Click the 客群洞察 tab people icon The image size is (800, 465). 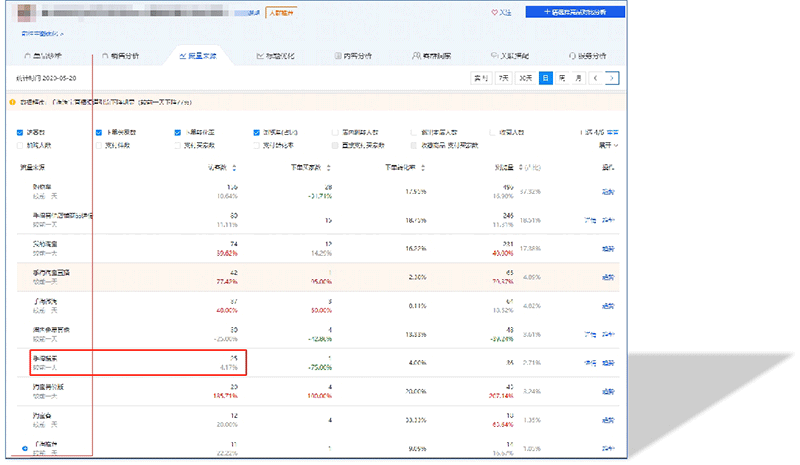click(x=415, y=56)
